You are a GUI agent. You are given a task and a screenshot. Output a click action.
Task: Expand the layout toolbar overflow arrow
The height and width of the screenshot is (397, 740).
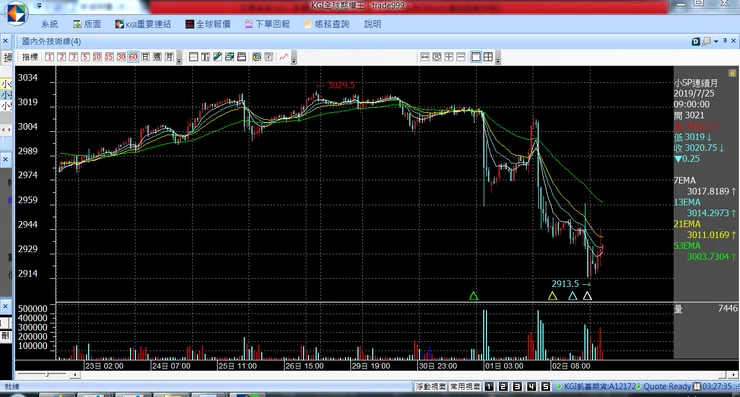497,59
